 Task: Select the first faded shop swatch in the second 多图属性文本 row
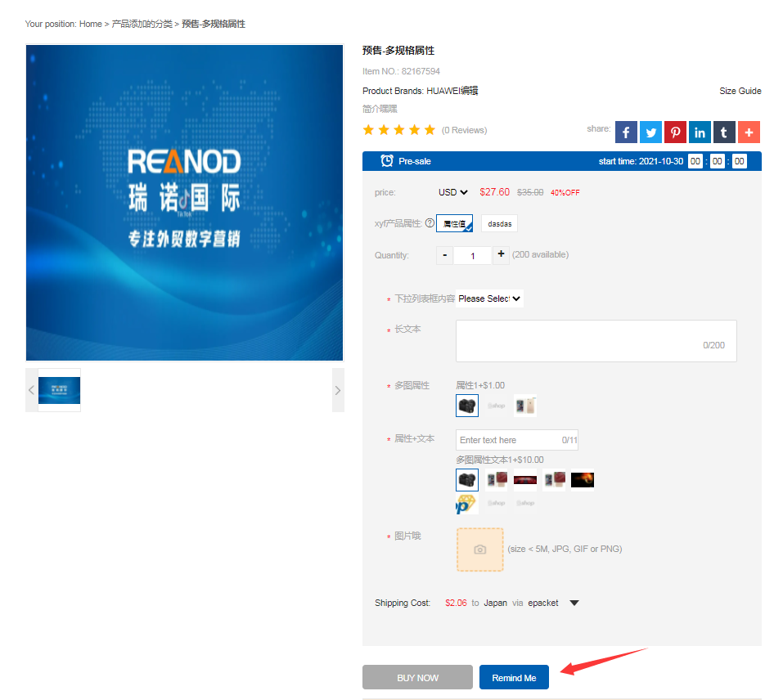(x=496, y=504)
